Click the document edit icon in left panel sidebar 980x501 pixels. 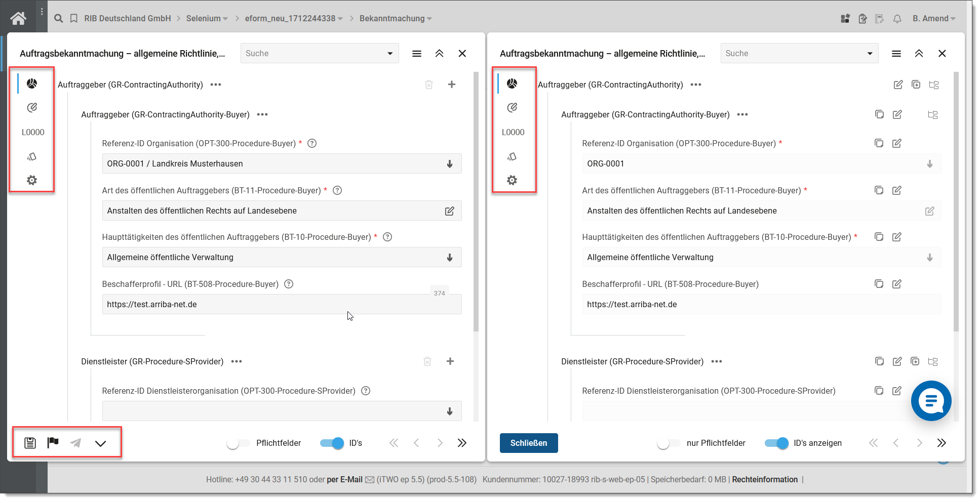pos(32,107)
